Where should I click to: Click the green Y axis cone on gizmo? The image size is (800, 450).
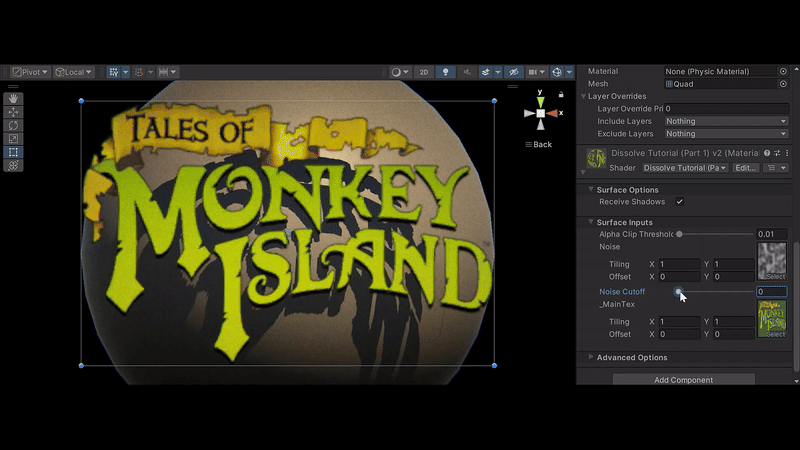pyautogui.click(x=540, y=102)
